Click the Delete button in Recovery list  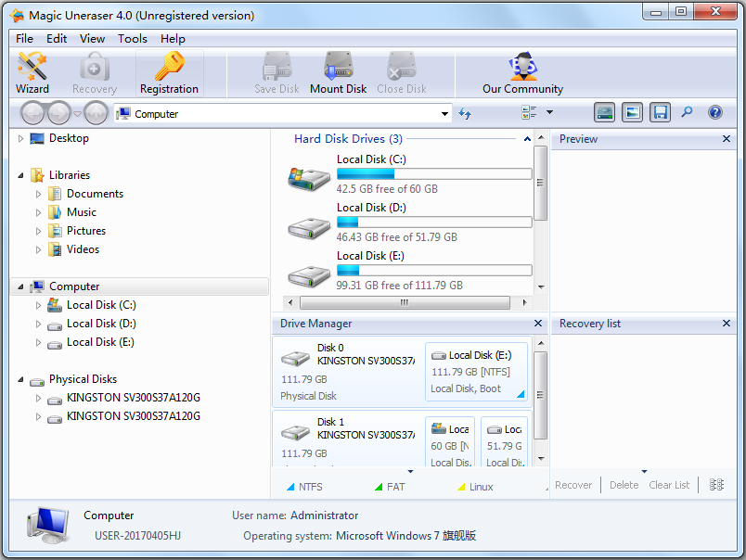click(x=624, y=485)
